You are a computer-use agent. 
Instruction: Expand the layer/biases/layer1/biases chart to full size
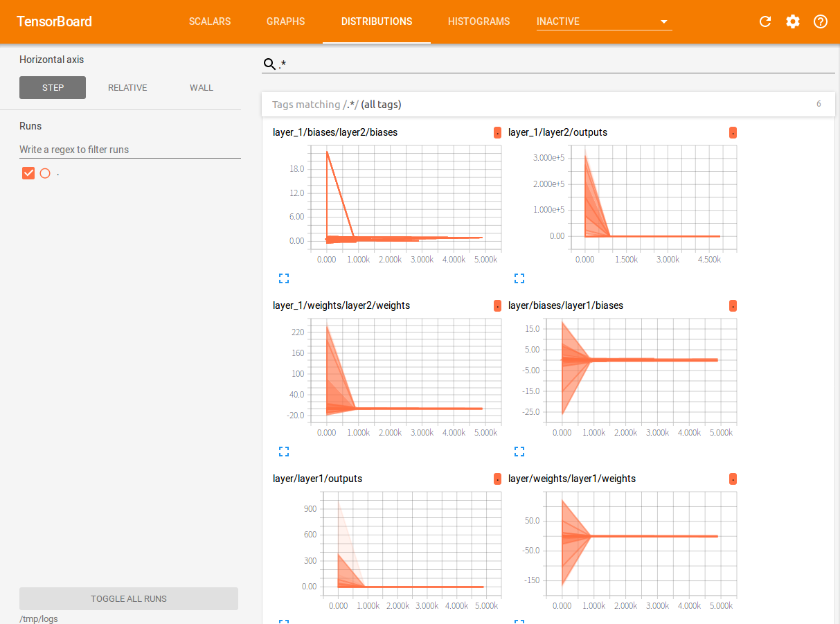click(x=519, y=452)
